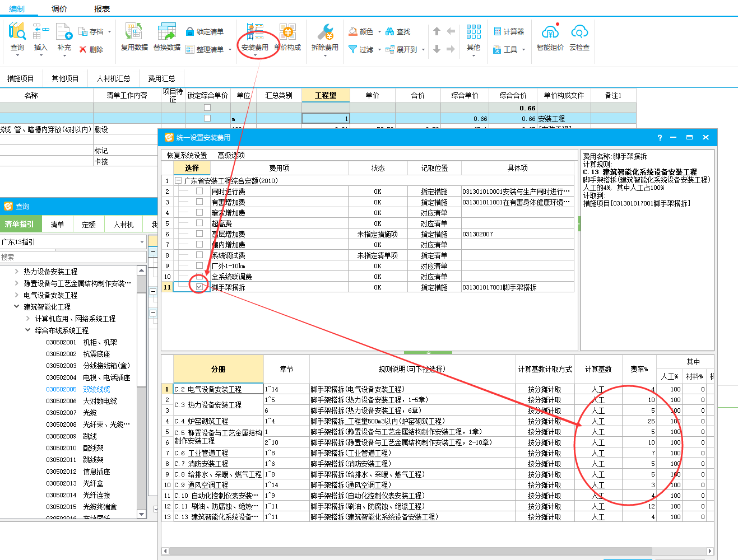The image size is (738, 560).
Task: Click the 搜索 search field
Action: click(73, 257)
